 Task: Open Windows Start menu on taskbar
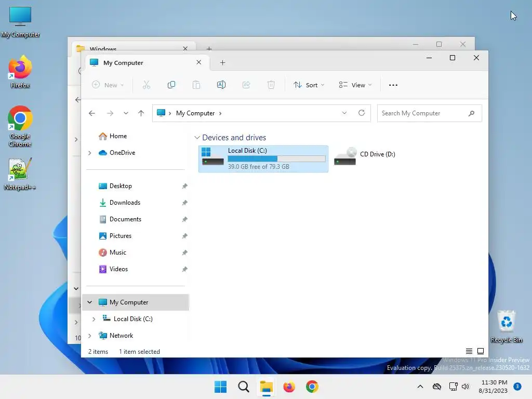click(x=220, y=387)
